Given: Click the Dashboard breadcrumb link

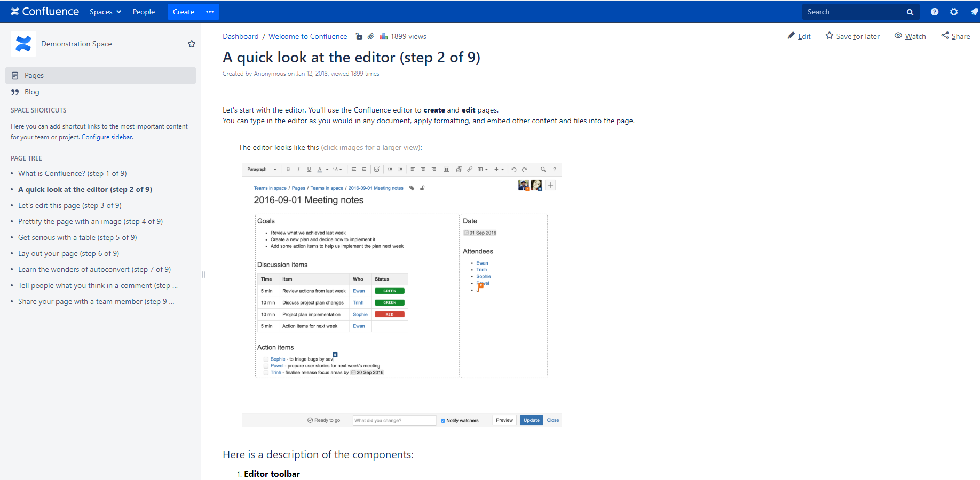Looking at the screenshot, I should [x=240, y=36].
